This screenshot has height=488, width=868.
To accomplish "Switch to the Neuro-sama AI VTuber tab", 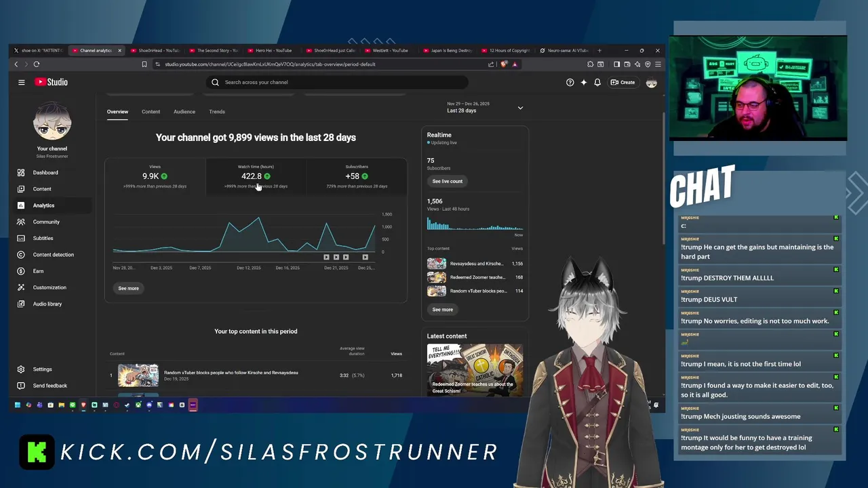I will click(564, 50).
